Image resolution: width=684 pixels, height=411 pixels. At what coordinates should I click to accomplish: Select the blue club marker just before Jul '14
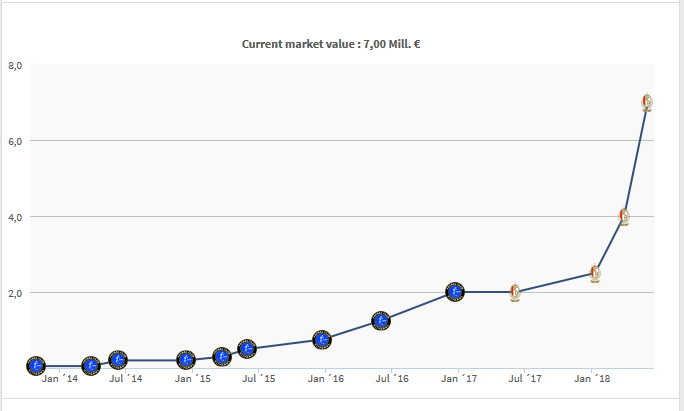90,366
